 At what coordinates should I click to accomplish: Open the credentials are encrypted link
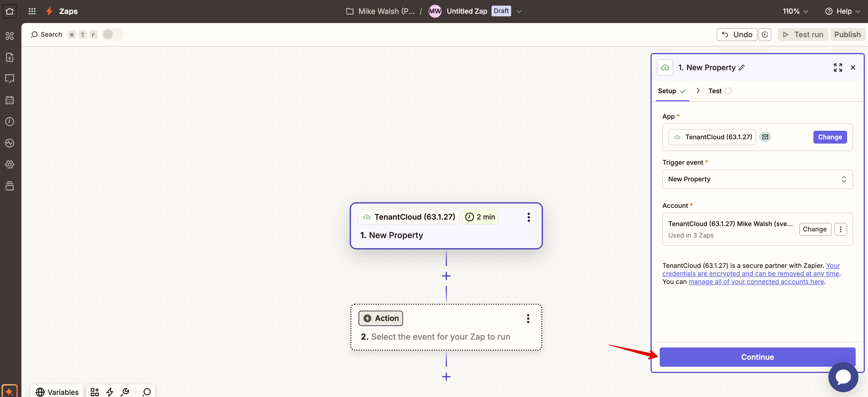751,274
